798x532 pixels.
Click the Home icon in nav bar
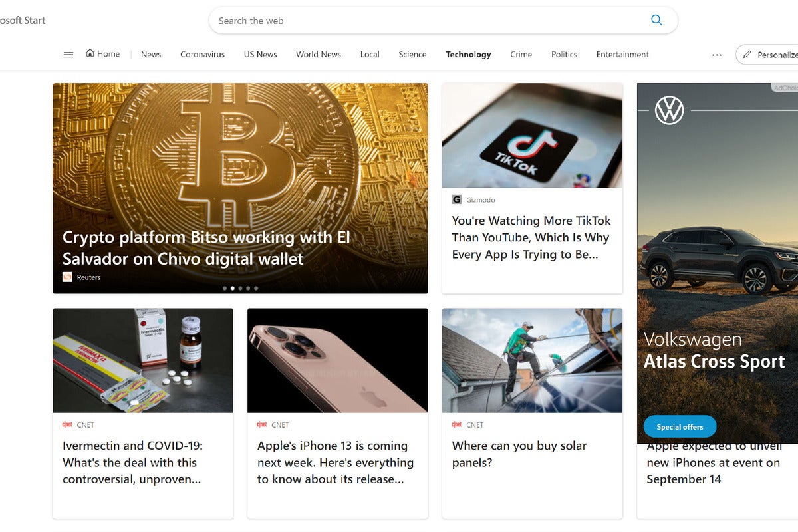point(90,53)
